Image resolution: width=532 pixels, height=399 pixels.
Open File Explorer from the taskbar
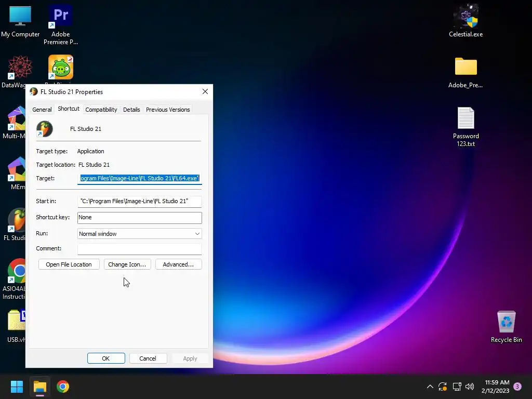pyautogui.click(x=39, y=387)
